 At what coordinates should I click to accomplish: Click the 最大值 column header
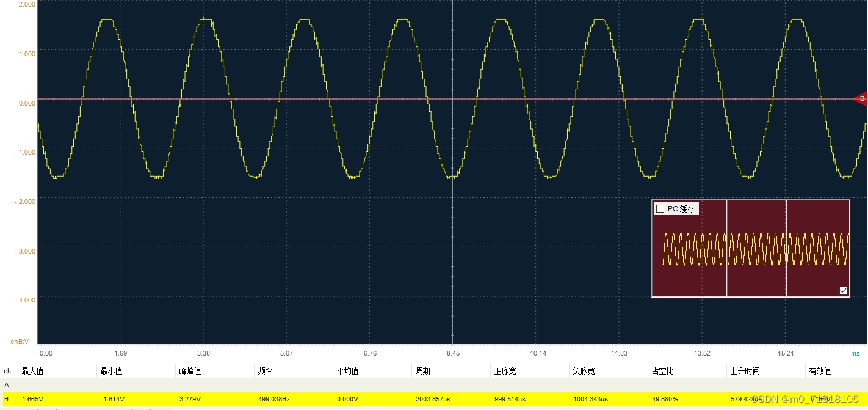point(32,371)
